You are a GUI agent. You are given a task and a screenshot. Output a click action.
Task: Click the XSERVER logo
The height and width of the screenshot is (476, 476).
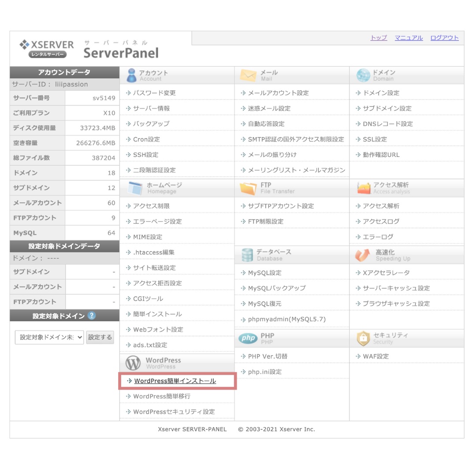(47, 49)
